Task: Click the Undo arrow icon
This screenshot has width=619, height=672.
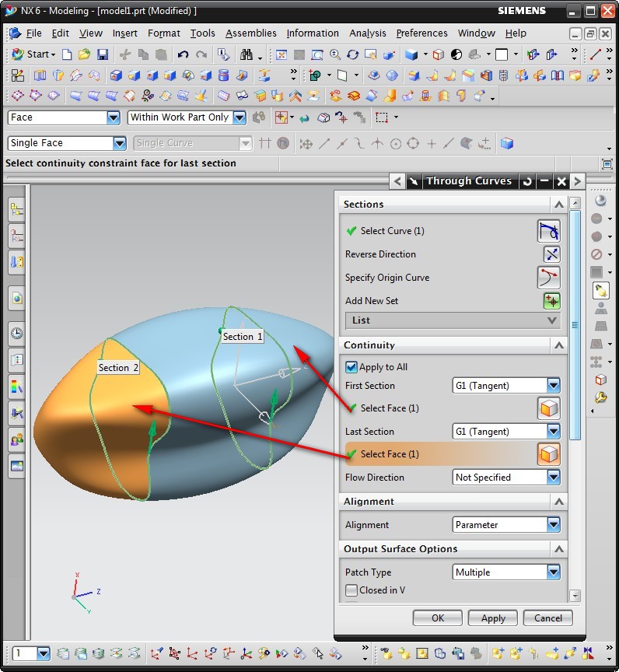Action: click(x=183, y=54)
